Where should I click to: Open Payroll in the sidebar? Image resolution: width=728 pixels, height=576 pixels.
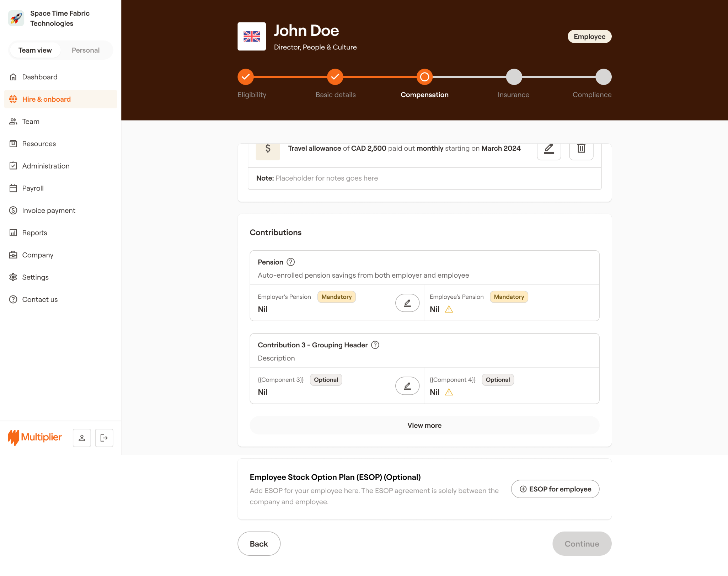coord(33,188)
